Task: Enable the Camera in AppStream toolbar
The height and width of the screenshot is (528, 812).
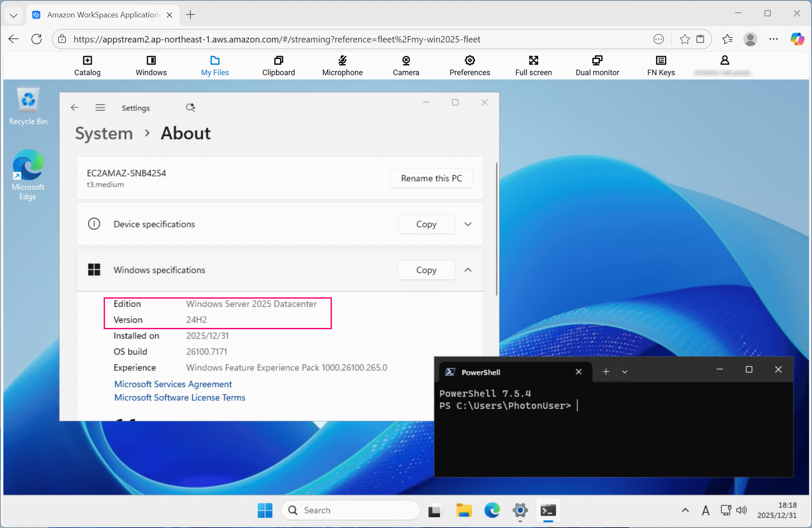Action: 406,65
